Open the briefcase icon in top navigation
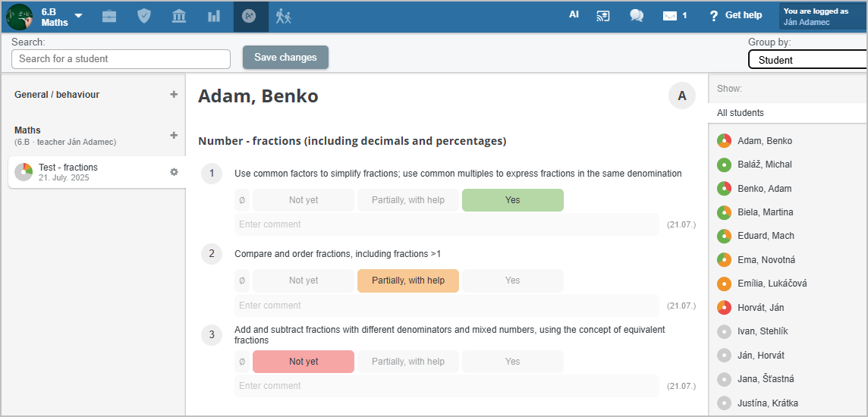The image size is (868, 417). tap(109, 16)
